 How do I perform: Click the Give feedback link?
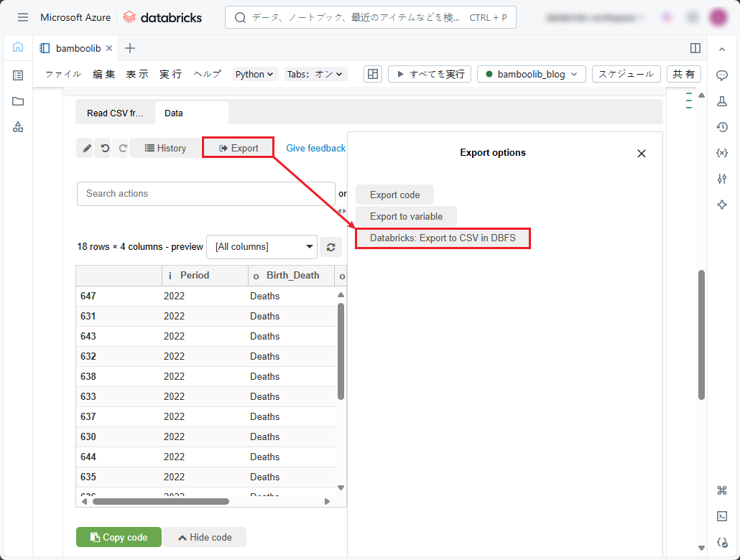[315, 148]
